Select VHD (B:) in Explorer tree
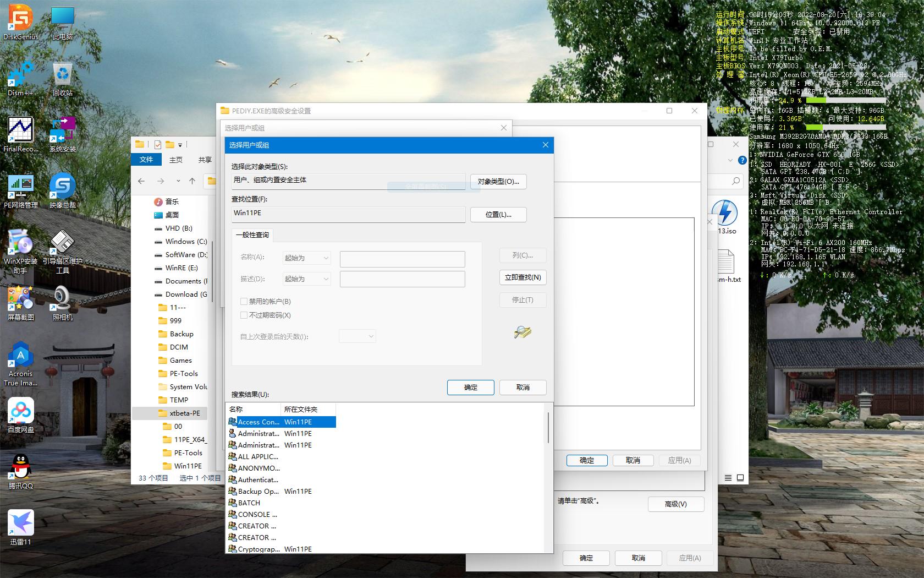The height and width of the screenshot is (578, 924). coord(173,228)
